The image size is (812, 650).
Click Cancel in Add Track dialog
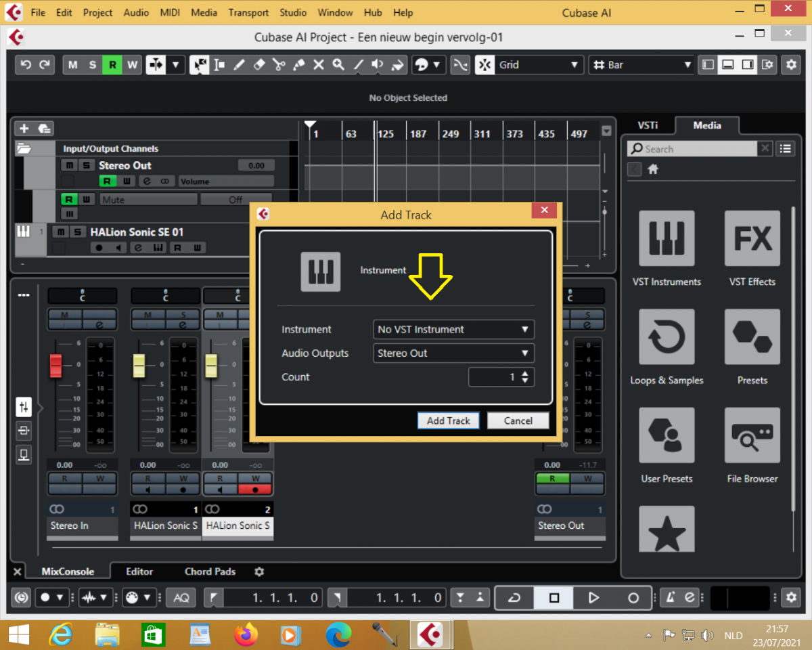point(518,420)
